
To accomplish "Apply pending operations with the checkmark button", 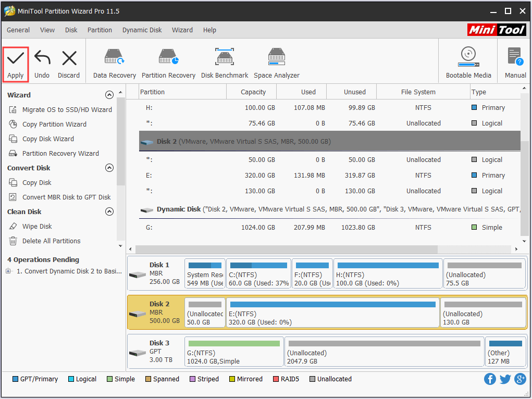I will [15, 65].
